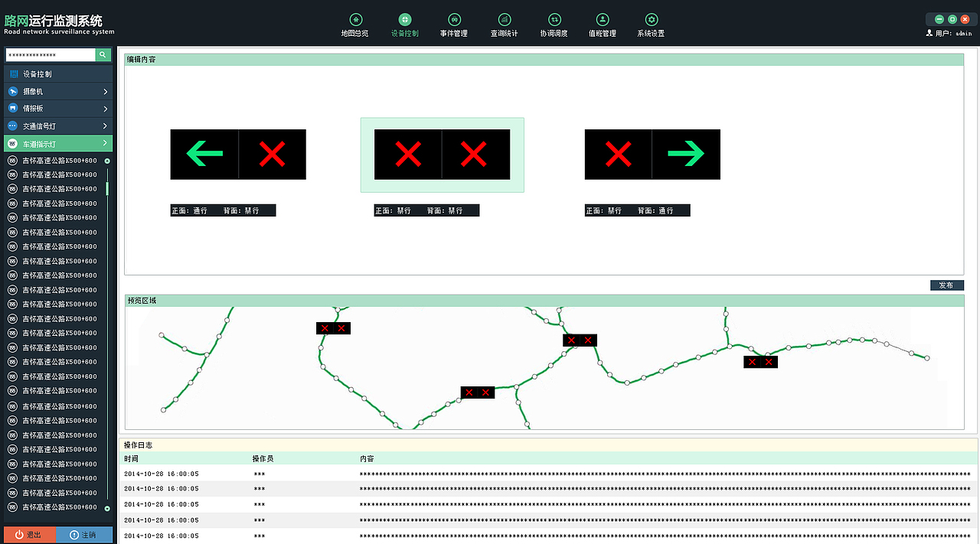Screen dimensions: 980x544
Task: Go to the 协调调度 coordination dispatch module
Action: coord(554,25)
